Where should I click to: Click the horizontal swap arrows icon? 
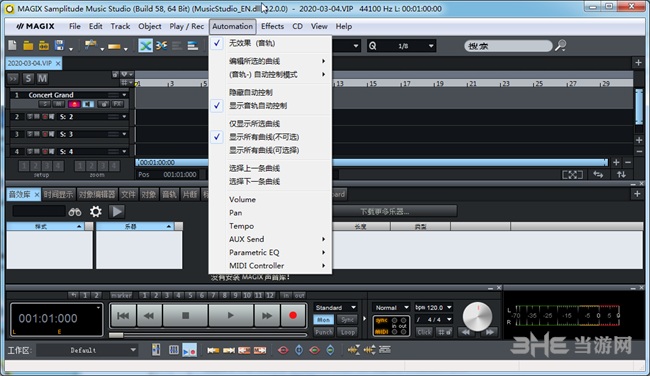pyautogui.click(x=598, y=175)
